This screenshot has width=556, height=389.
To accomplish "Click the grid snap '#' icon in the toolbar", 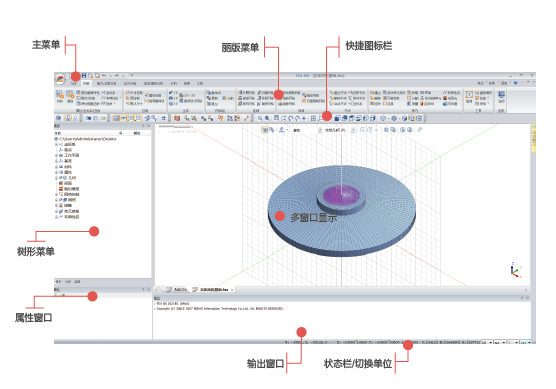I will [x=163, y=118].
